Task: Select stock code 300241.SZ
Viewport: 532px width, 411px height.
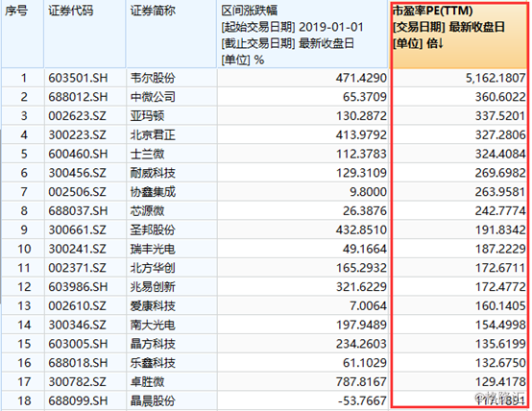Action: click(x=77, y=249)
